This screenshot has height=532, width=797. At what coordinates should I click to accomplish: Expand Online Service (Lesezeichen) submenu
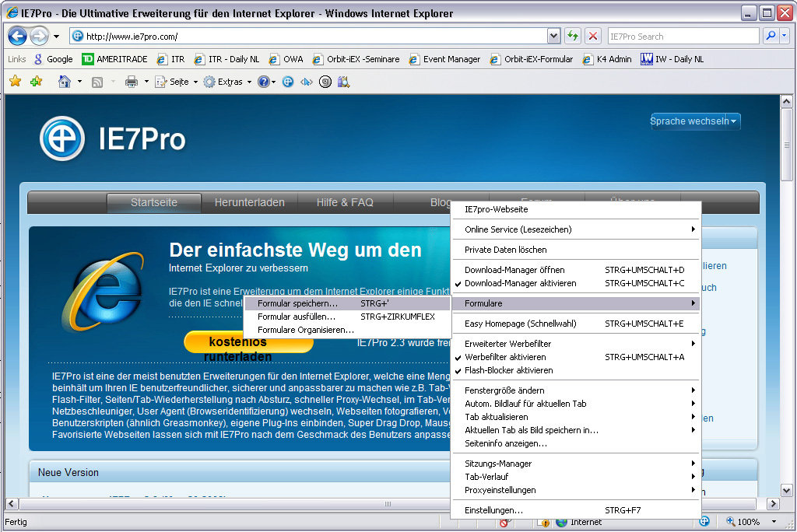pyautogui.click(x=574, y=229)
